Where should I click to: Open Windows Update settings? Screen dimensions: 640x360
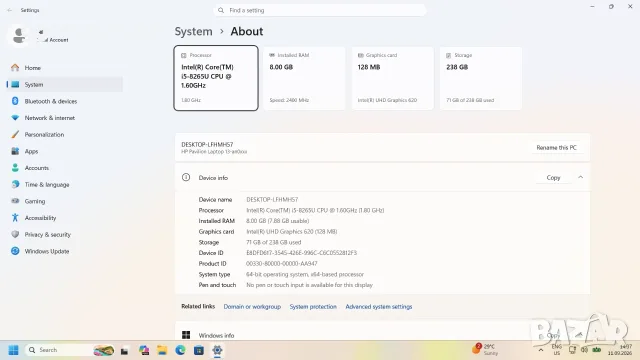64,251
